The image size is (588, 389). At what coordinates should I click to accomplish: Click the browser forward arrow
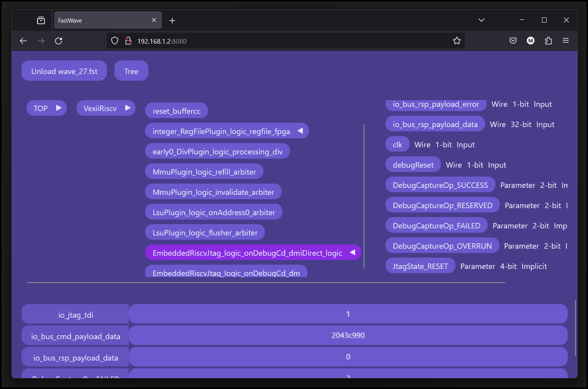[41, 41]
